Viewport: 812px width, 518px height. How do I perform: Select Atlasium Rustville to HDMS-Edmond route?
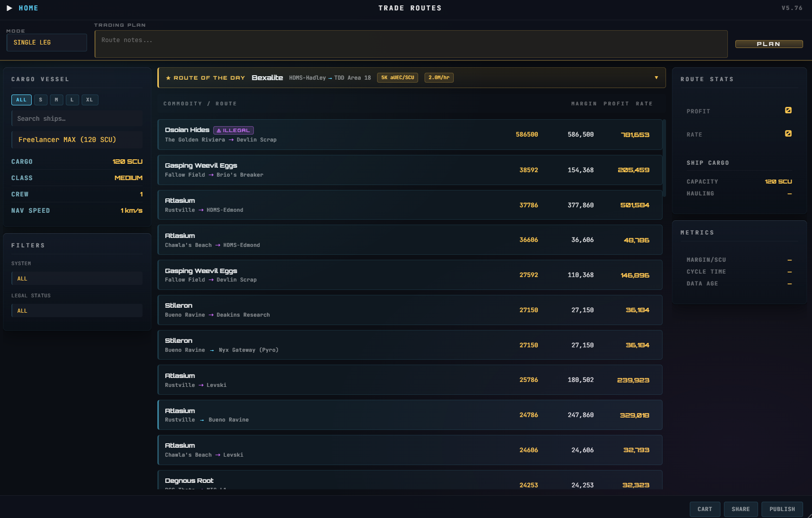(410, 205)
